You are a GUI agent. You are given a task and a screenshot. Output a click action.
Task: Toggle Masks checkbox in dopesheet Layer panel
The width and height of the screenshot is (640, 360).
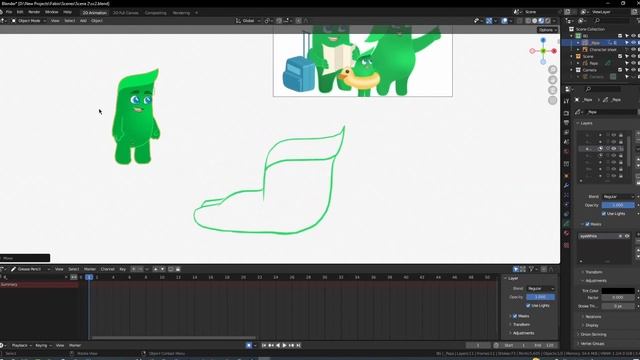pos(515,316)
